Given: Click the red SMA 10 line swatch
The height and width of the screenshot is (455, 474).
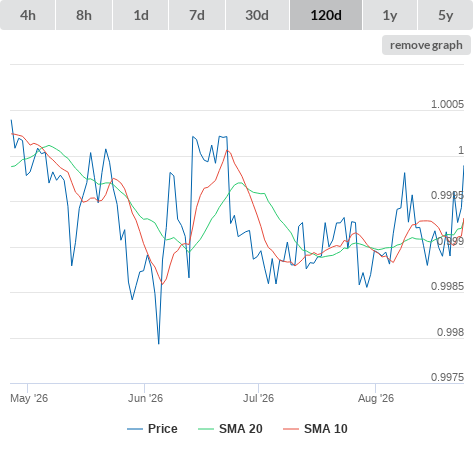Looking at the screenshot, I should (x=291, y=429).
